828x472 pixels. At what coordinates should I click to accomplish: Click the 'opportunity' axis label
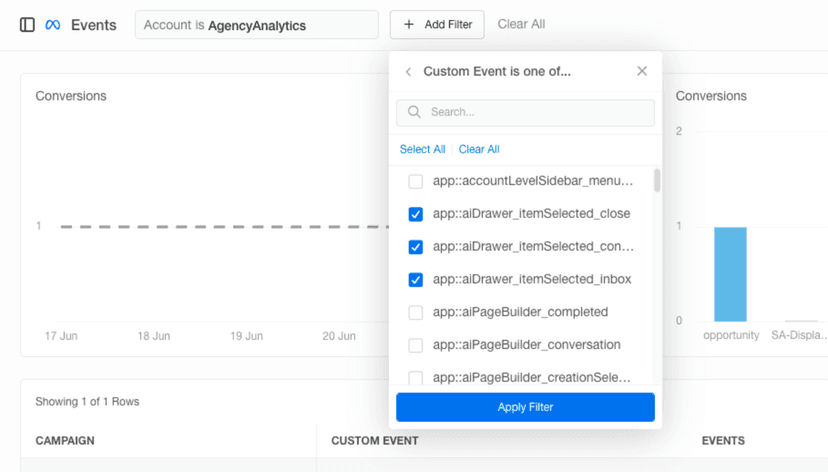(731, 335)
